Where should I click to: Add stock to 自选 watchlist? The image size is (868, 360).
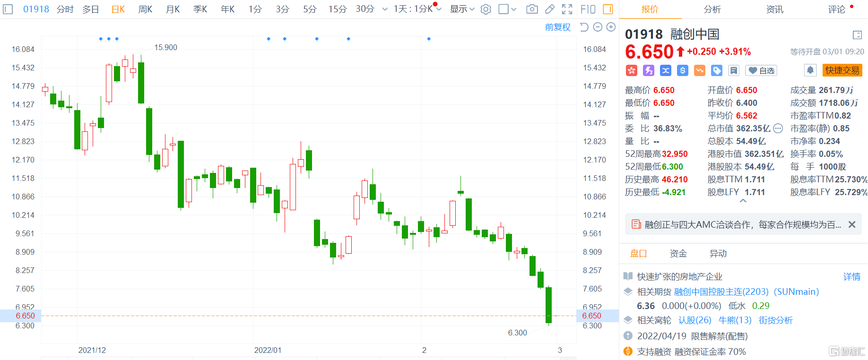[761, 70]
